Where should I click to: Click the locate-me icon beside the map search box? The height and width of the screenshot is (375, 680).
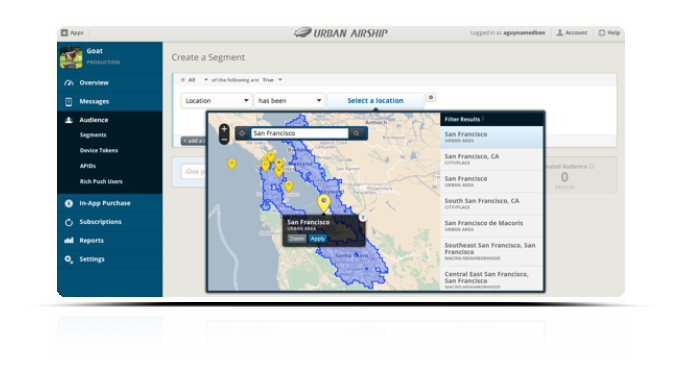[242, 133]
